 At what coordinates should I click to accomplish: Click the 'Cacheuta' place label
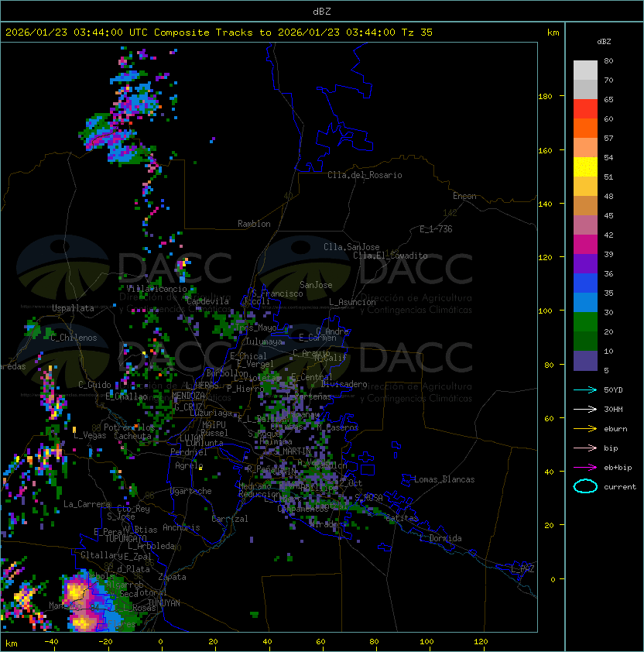132,436
